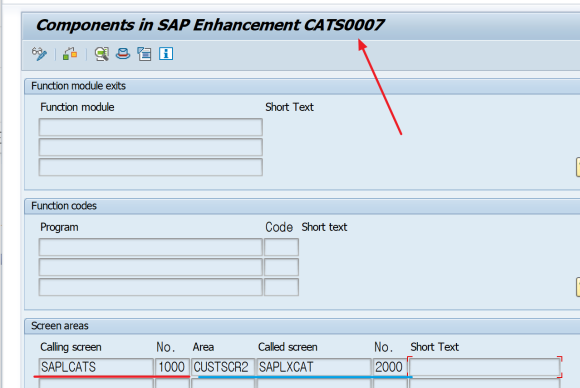Click the third Program field under Function codes
The image size is (580, 388).
(151, 287)
